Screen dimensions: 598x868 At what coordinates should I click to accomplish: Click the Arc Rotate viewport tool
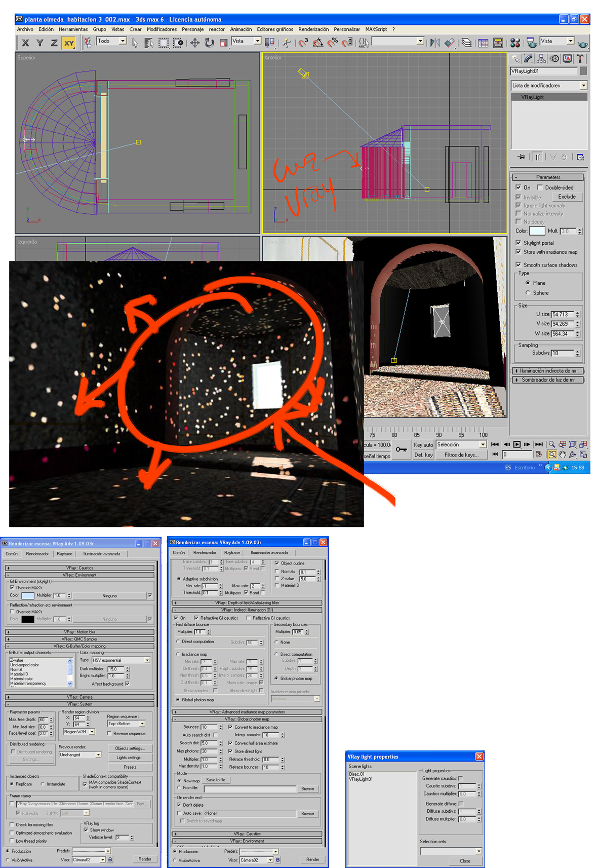click(x=573, y=455)
